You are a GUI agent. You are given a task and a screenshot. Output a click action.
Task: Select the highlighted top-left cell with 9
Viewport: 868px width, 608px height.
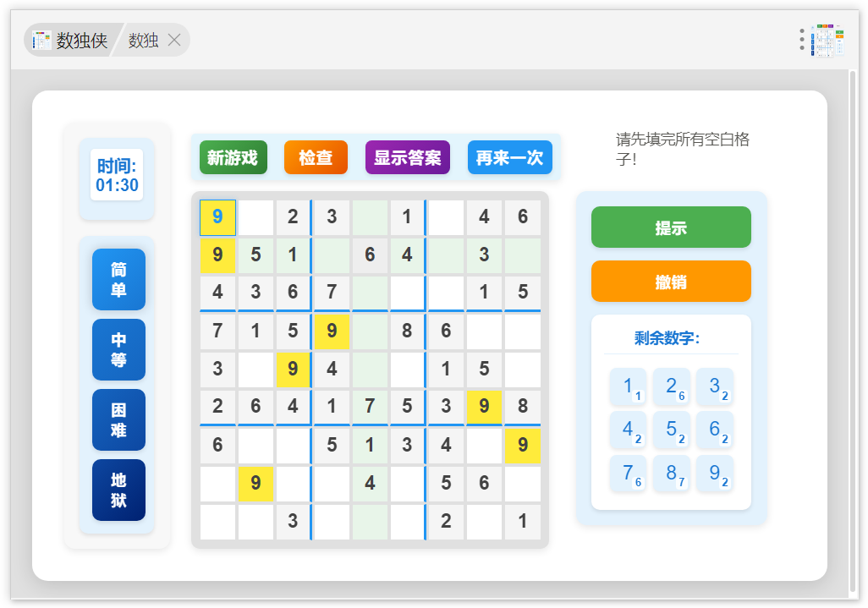[217, 217]
